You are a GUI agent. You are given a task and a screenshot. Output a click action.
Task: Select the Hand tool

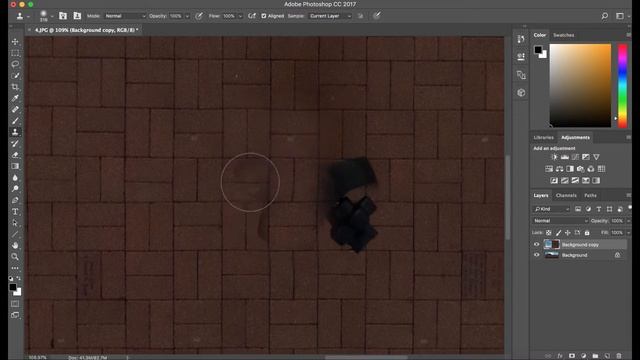(x=15, y=245)
